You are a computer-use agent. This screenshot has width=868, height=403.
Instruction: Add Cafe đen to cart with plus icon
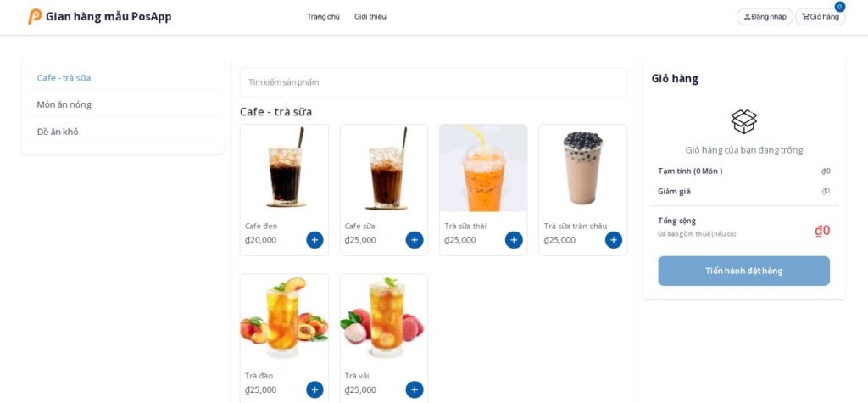(x=314, y=240)
